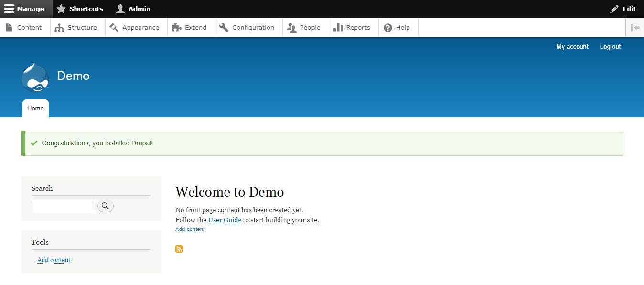Open the Shortcuts star menu
The image size is (644, 285).
[80, 9]
